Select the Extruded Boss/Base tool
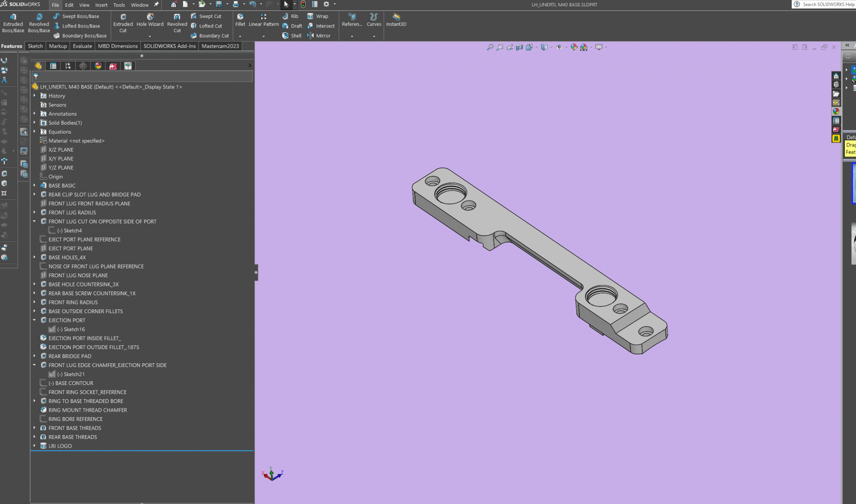The width and height of the screenshot is (856, 504). pyautogui.click(x=13, y=23)
